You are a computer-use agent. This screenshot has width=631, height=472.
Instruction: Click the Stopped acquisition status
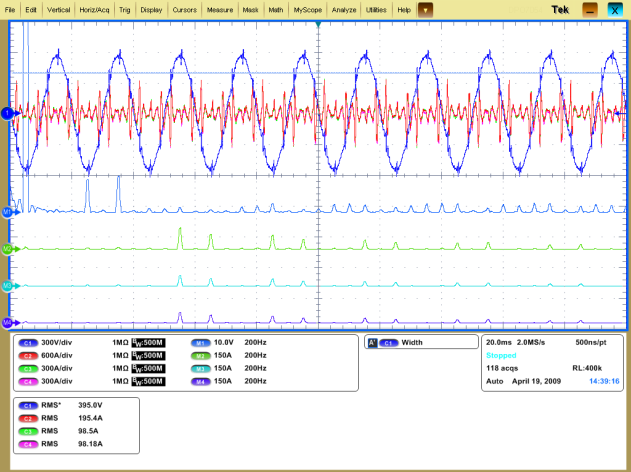501,355
